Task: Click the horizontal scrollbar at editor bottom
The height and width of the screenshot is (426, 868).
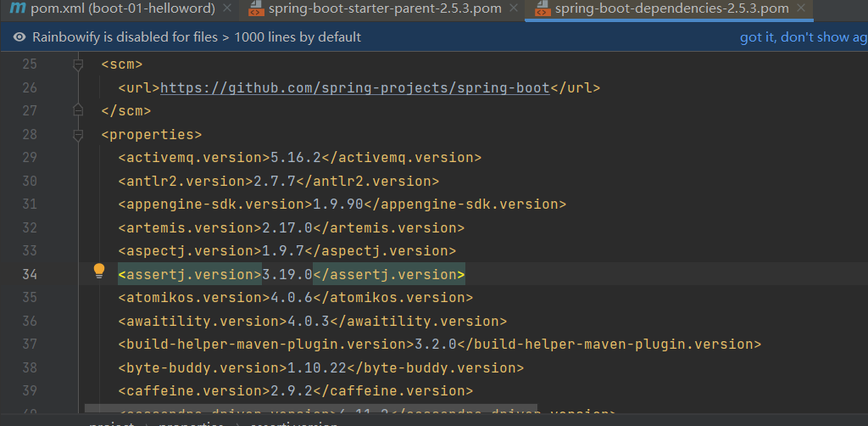Action: pos(310,408)
